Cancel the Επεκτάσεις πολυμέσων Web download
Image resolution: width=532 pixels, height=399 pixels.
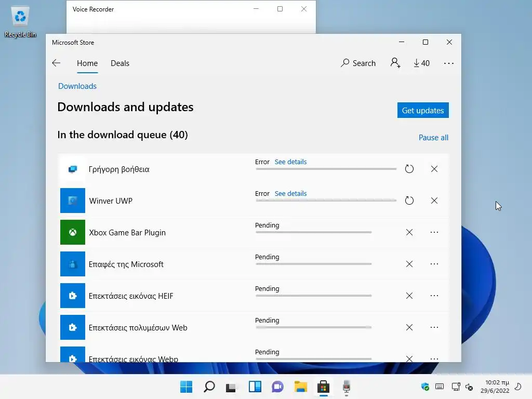pos(409,327)
